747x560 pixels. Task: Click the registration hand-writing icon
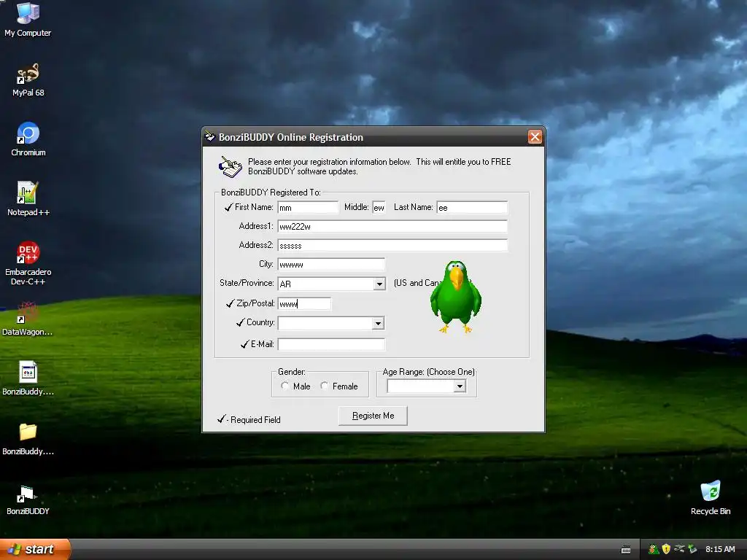pos(230,167)
